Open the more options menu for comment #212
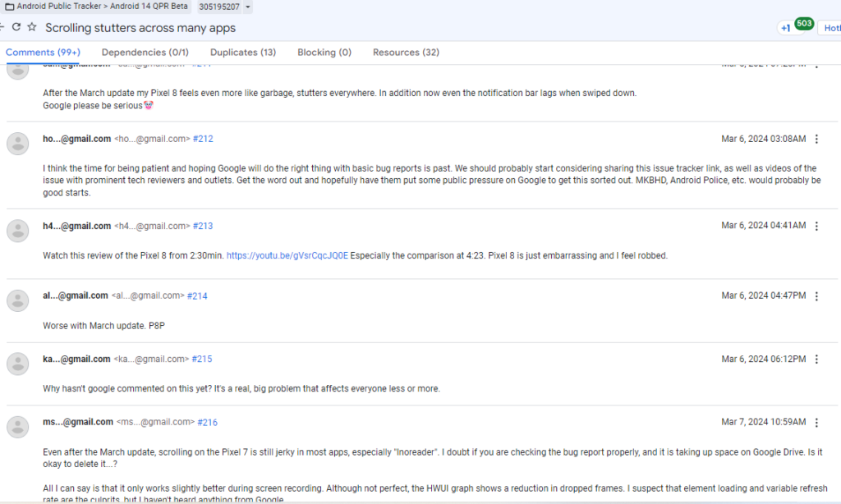 pyautogui.click(x=817, y=139)
